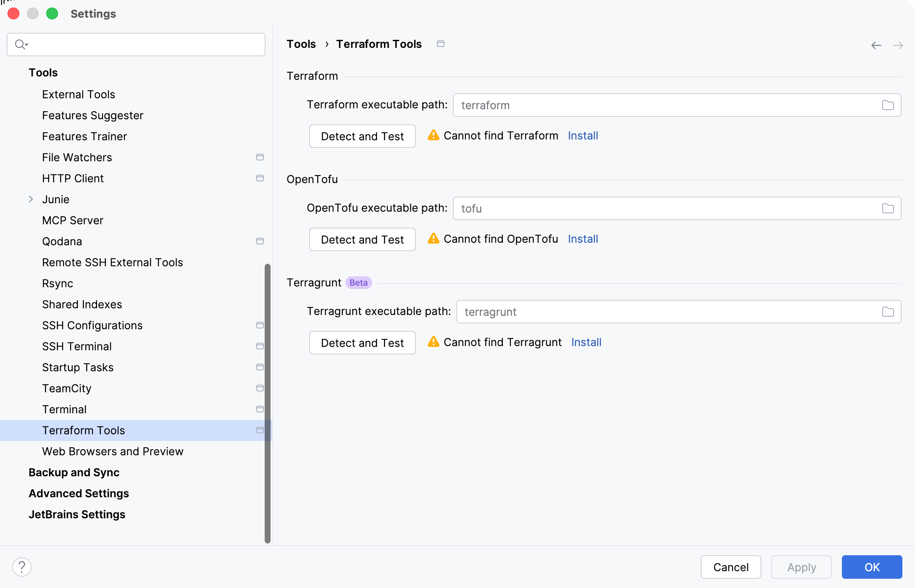This screenshot has height=588, width=915.
Task: Select Terminal in the settings sidebar
Action: click(64, 409)
